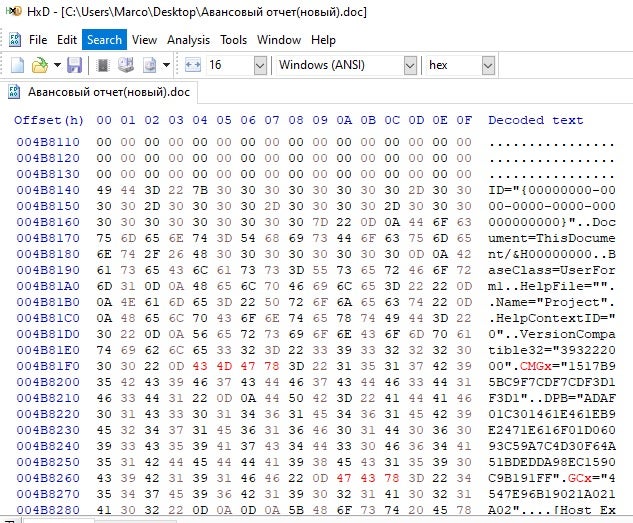Open the Tools menu
633x523 pixels.
click(233, 40)
